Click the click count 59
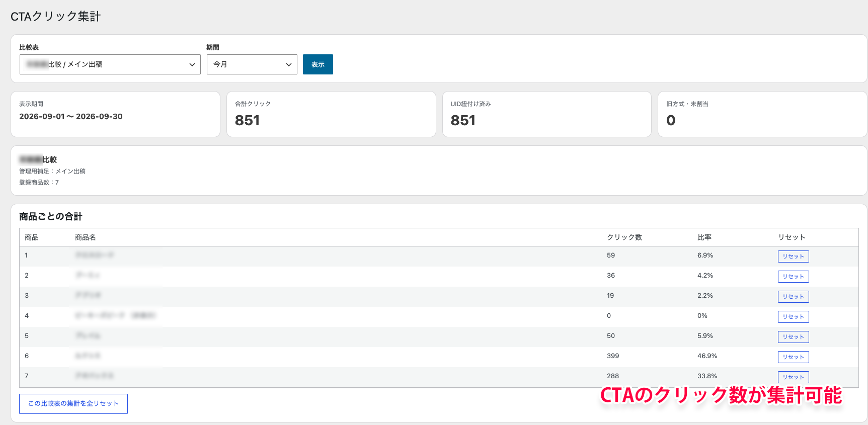Viewport: 868px width, 425px height. (611, 256)
